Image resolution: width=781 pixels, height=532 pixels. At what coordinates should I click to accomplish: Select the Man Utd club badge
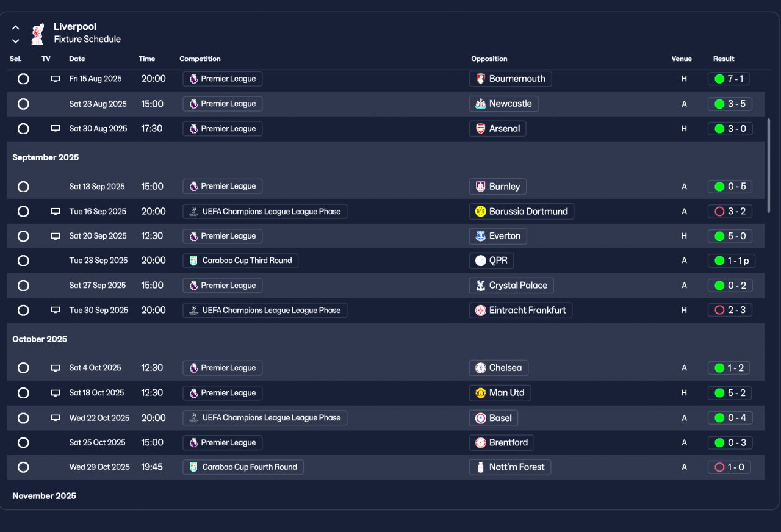(x=481, y=393)
